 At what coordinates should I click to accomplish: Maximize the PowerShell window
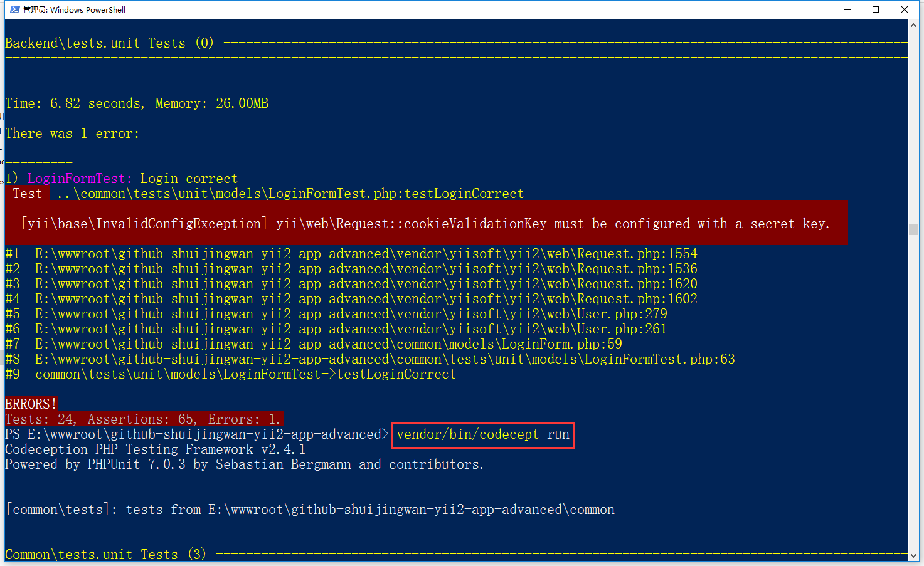pos(876,9)
